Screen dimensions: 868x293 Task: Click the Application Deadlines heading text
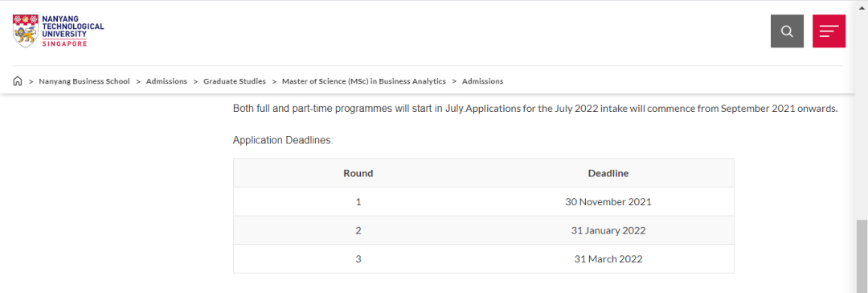click(x=283, y=140)
